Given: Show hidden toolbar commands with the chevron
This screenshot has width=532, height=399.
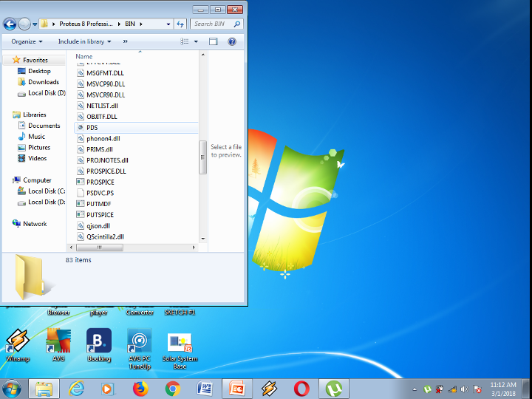Looking at the screenshot, I should click(x=125, y=42).
